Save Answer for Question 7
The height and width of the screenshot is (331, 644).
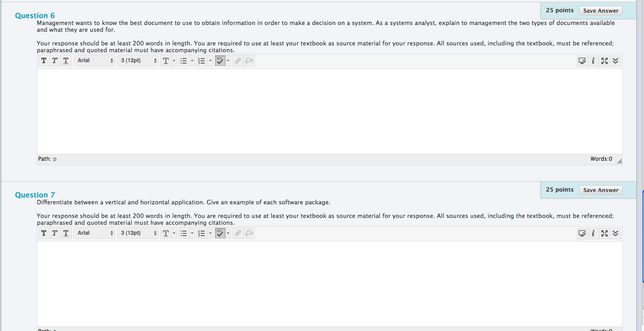click(600, 190)
